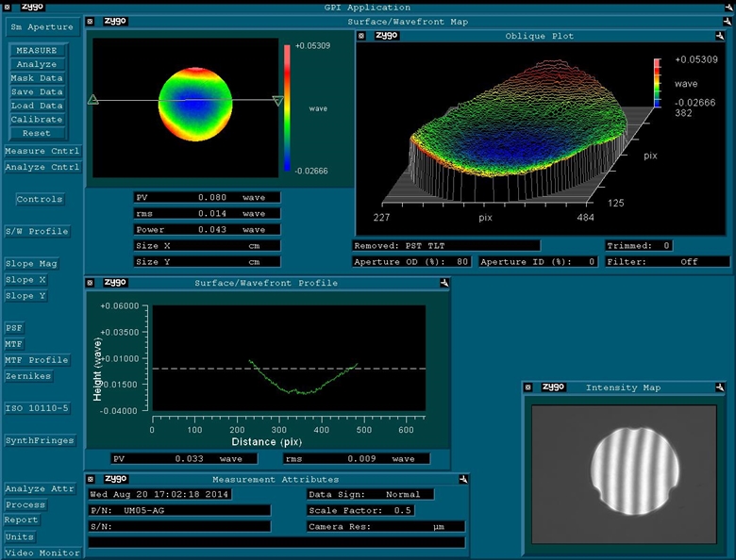Viewport: 736px width, 560px height.
Task: Click Oblique Plot pin icon
Action: [x=720, y=36]
